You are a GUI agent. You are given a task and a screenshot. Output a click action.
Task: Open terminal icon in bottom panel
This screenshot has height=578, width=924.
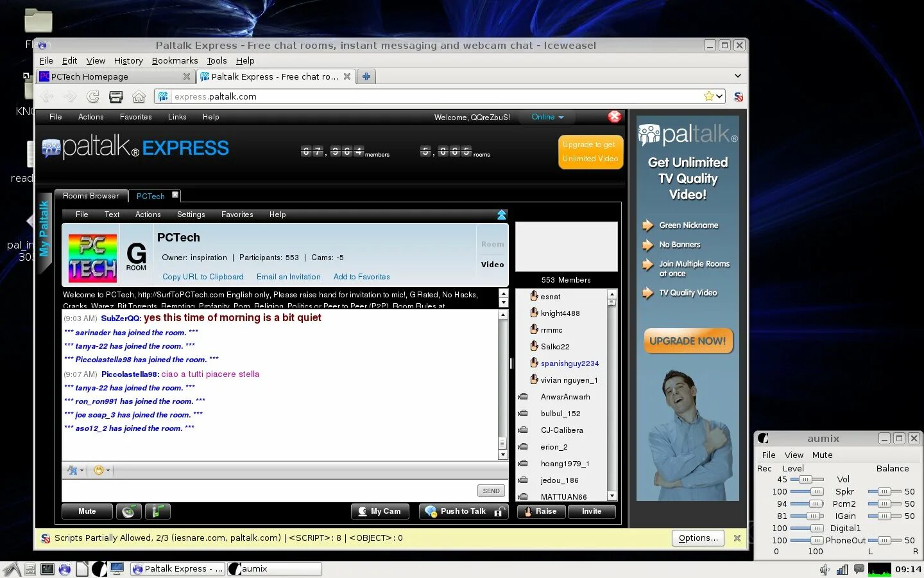coord(47,569)
